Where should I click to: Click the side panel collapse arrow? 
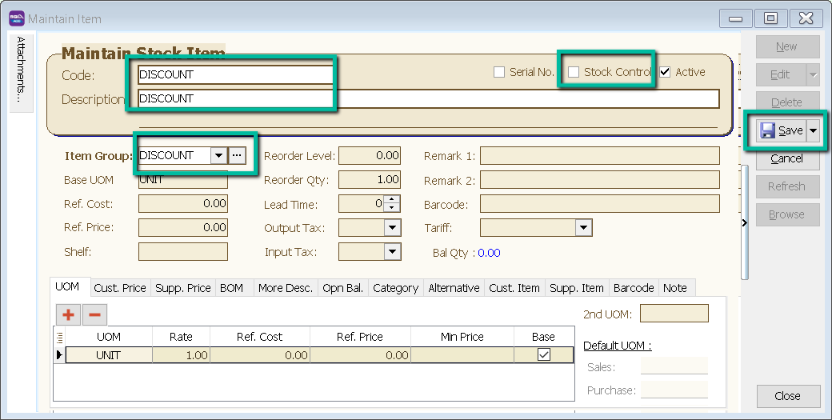point(744,223)
